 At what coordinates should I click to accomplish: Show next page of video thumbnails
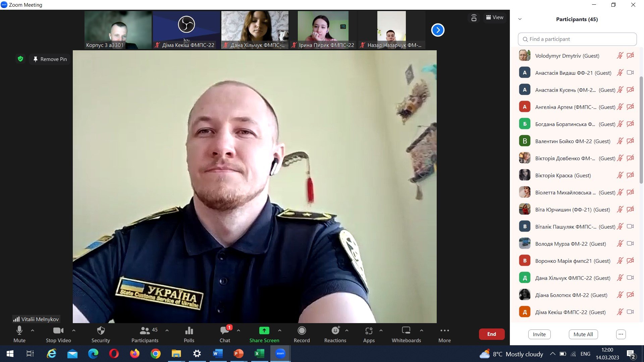(x=438, y=30)
